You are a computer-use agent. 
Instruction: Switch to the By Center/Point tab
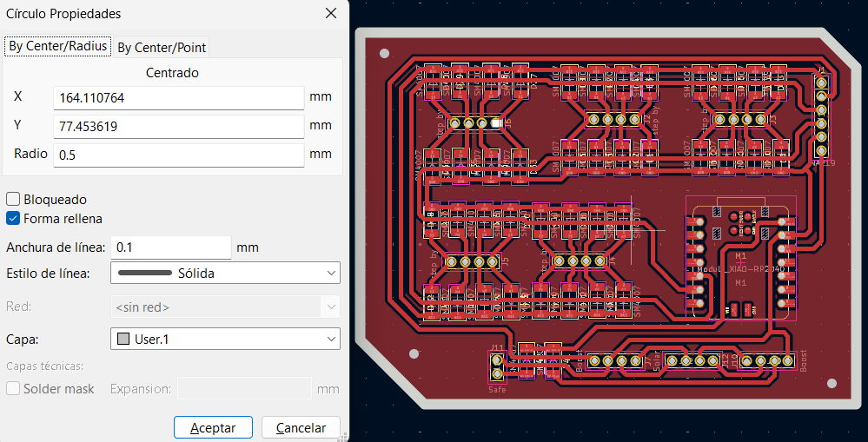pyautogui.click(x=162, y=48)
